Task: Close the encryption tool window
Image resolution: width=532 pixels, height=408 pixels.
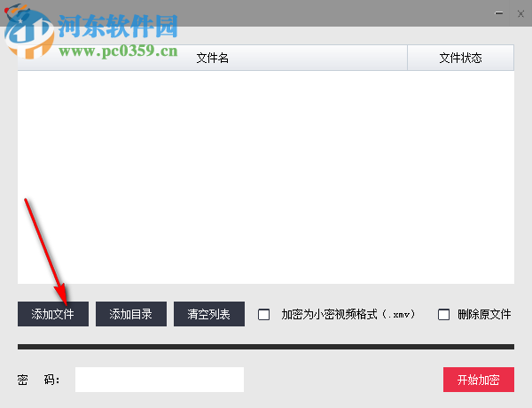Action: click(x=520, y=13)
